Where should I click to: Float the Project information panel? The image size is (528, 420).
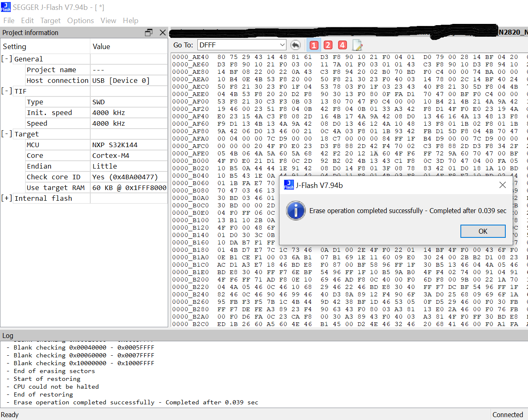tap(149, 33)
